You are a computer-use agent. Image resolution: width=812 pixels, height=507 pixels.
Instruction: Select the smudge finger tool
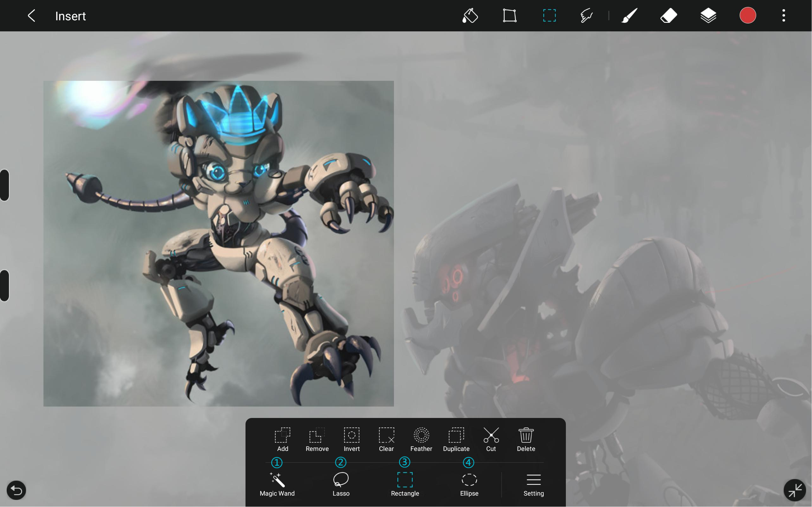[586, 16]
